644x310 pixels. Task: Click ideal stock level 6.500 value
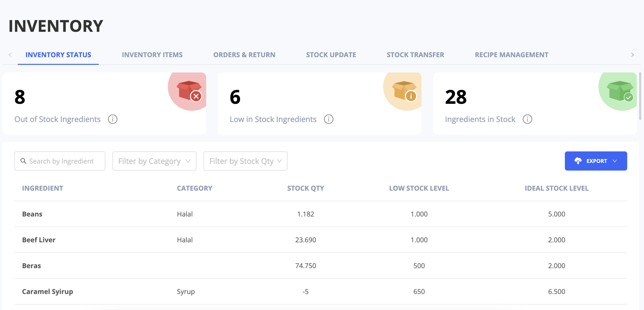pos(556,292)
